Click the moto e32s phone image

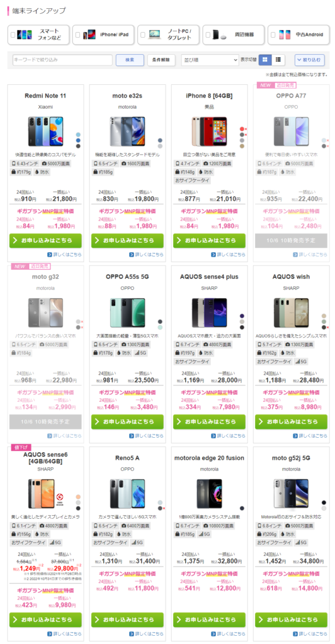click(x=127, y=131)
